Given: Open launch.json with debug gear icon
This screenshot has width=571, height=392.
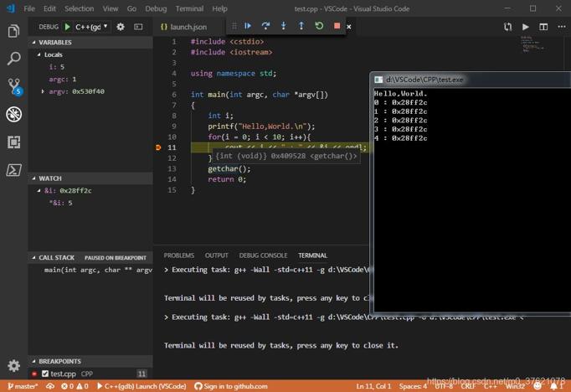Looking at the screenshot, I should (121, 27).
